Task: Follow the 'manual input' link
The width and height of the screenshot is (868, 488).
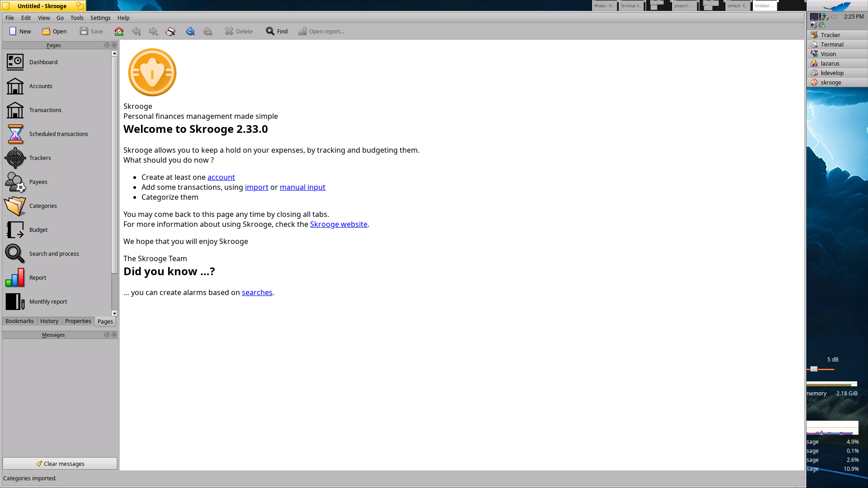Action: tap(302, 187)
